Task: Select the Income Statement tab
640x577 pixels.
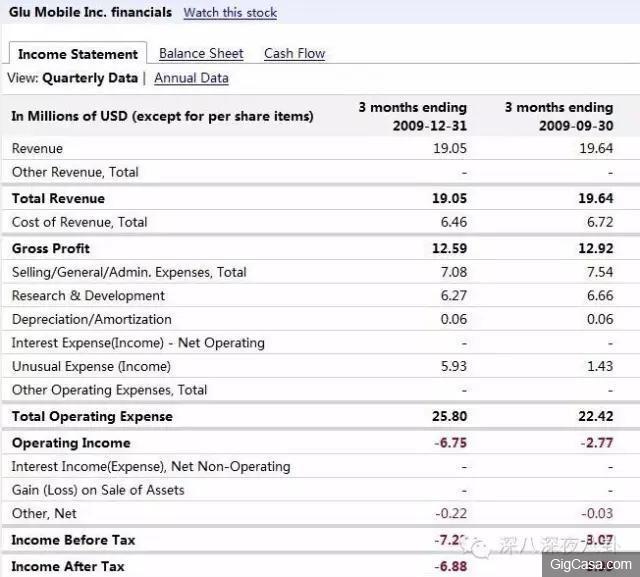Action: 78,54
